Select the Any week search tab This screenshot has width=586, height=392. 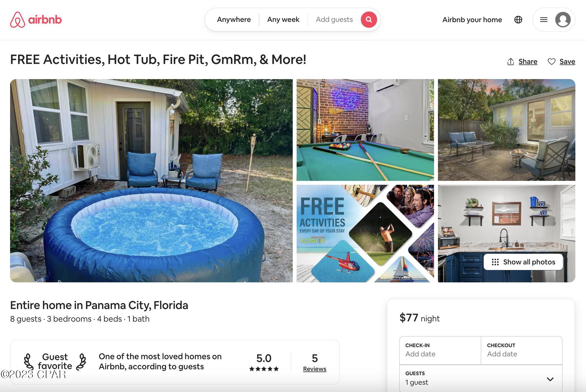[283, 20]
